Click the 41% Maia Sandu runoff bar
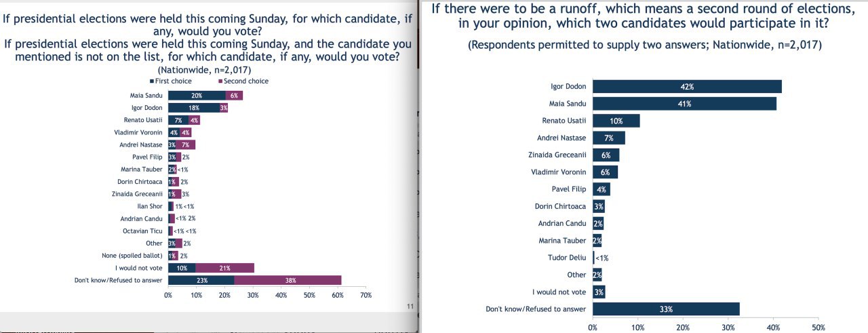Viewport: 868px width, 333px height. tap(684, 104)
